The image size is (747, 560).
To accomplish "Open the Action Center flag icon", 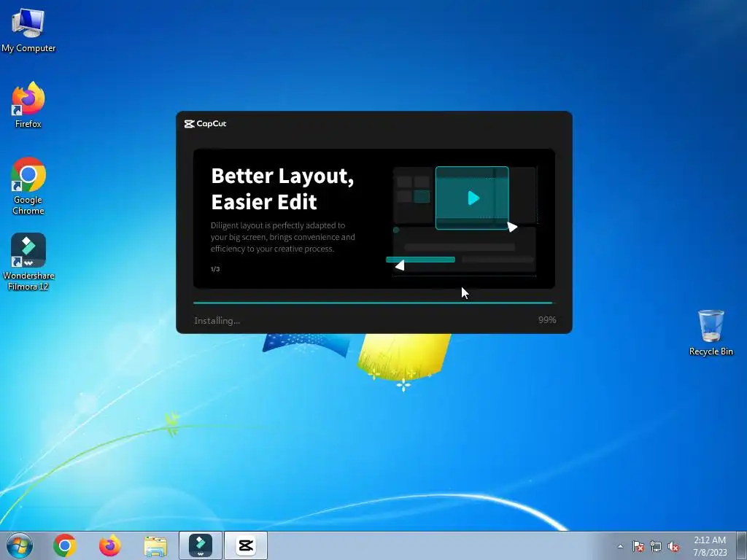I will tap(638, 546).
